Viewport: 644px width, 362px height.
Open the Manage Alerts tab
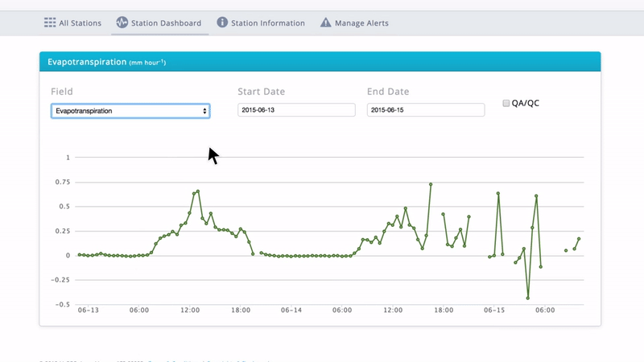click(361, 23)
